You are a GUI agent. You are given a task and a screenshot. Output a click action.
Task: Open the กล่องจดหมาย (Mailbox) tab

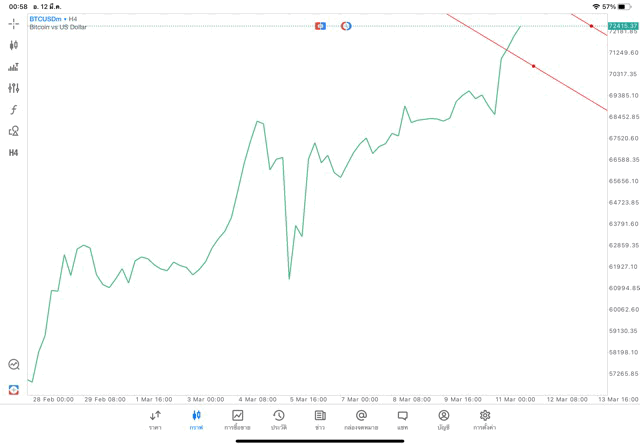(361, 419)
